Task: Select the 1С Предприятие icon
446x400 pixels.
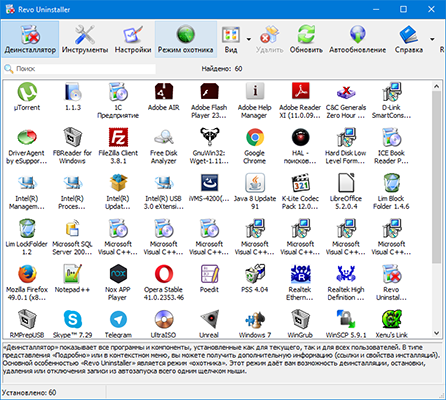Action: (x=118, y=92)
